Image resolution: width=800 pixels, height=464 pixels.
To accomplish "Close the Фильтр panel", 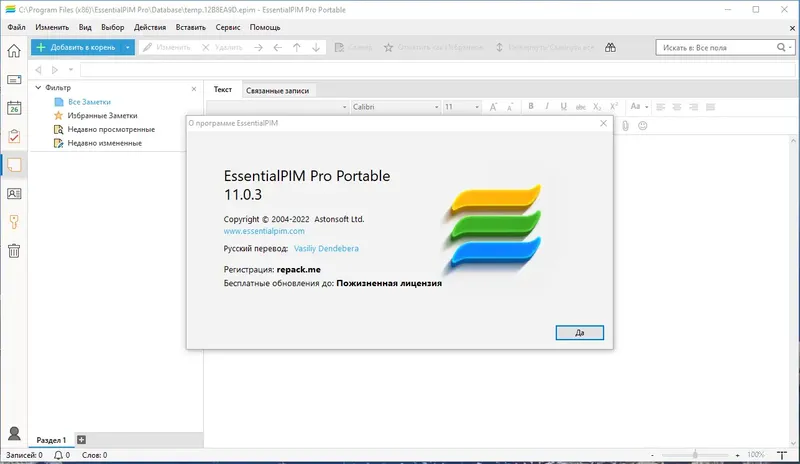I will pos(194,89).
